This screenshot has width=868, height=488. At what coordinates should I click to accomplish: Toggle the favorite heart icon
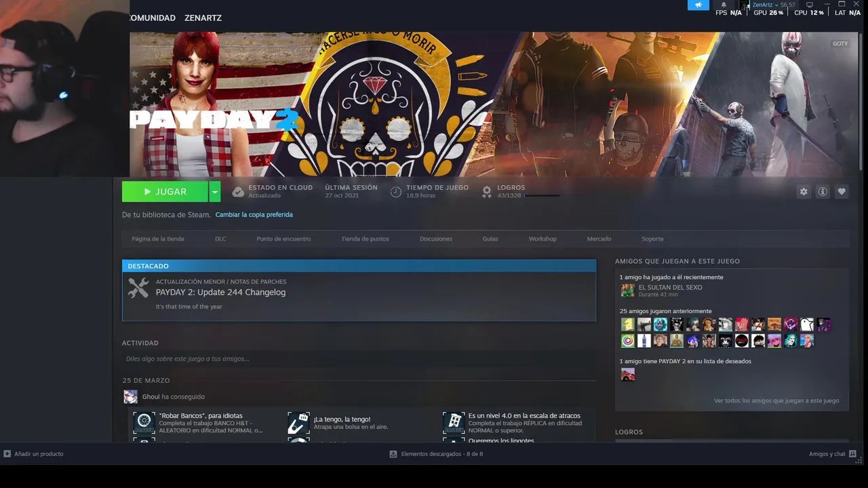tap(842, 192)
